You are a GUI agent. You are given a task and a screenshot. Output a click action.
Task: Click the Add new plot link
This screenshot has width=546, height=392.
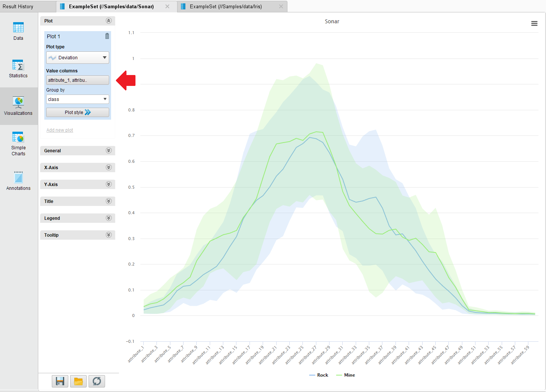pos(60,130)
